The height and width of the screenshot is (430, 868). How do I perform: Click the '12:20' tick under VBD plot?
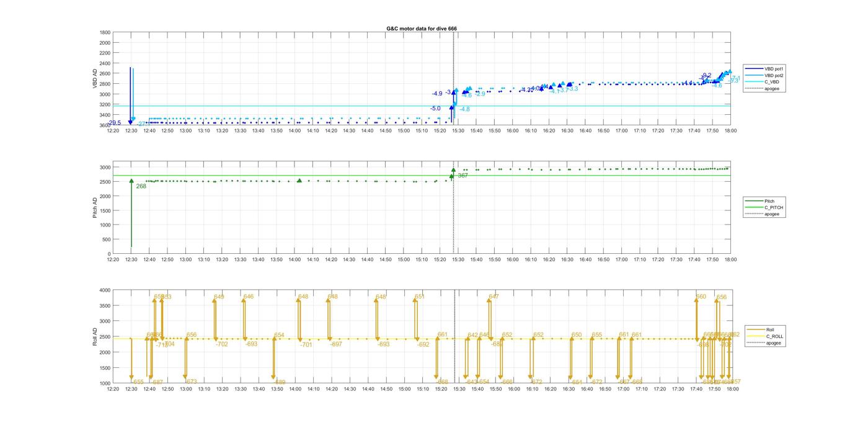click(113, 131)
